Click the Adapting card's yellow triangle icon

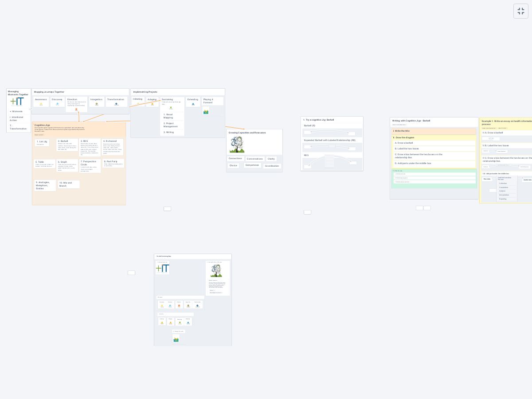click(x=152, y=104)
